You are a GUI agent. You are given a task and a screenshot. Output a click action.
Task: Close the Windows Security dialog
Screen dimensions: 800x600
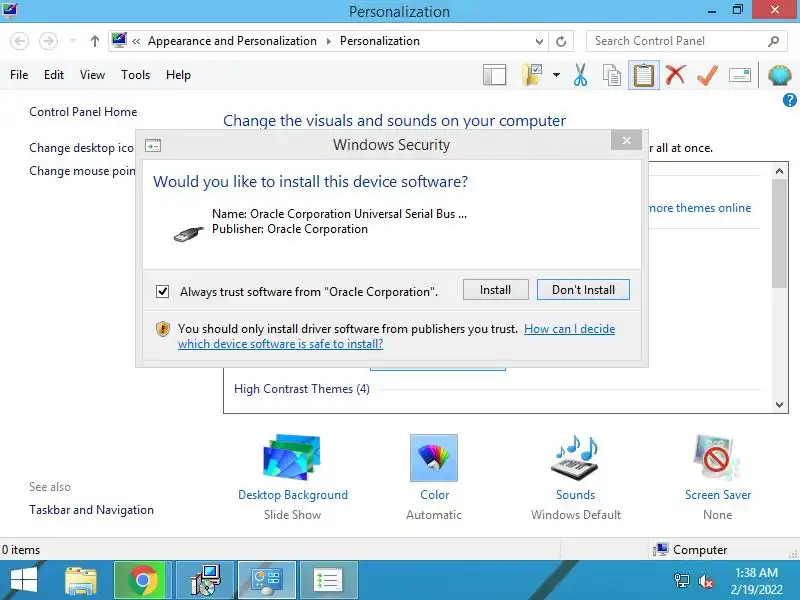(x=627, y=140)
